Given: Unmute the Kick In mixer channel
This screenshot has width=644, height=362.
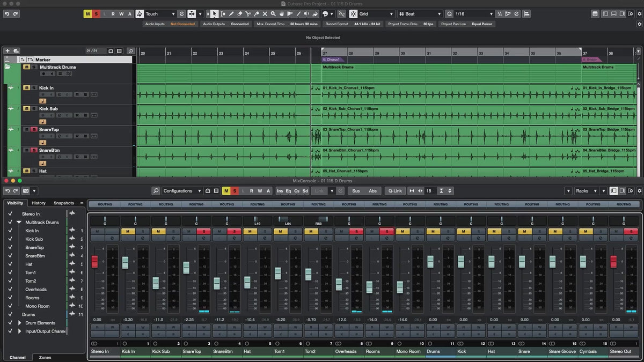Looking at the screenshot, I should (128, 231).
